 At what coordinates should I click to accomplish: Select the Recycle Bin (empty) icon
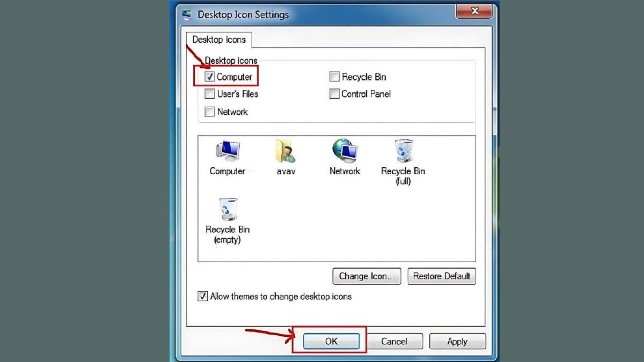(228, 209)
